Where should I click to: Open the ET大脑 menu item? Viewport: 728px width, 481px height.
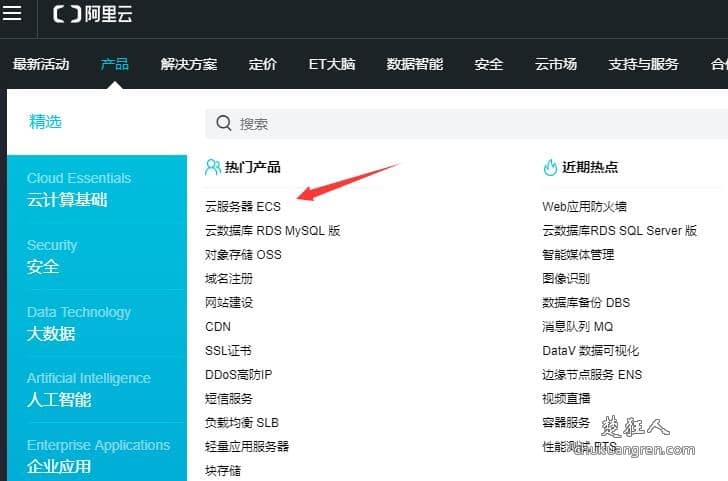(x=332, y=64)
